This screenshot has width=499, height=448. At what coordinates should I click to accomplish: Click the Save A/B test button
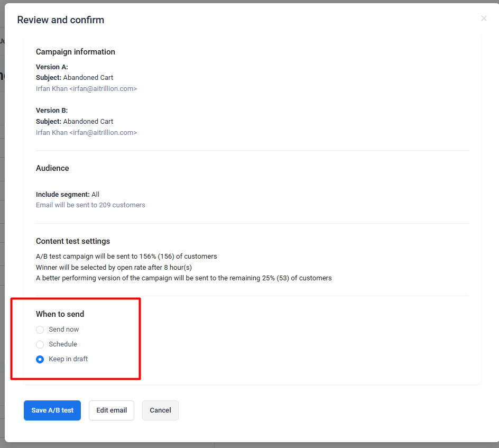(x=52, y=410)
